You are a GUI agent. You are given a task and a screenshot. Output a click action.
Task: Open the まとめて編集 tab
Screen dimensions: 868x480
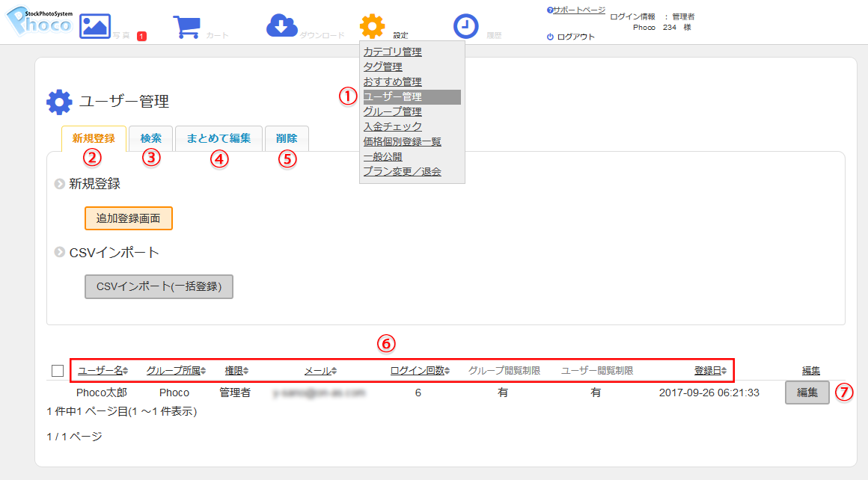coord(218,138)
